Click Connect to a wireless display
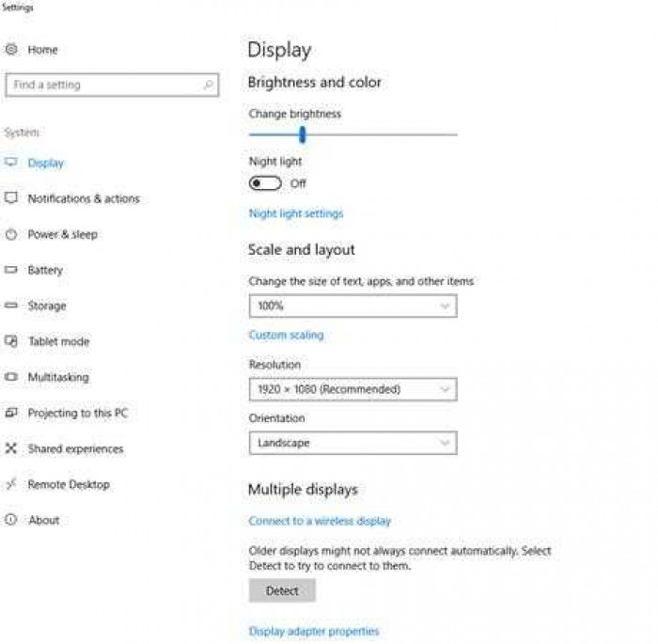Screen dimensions: 658x644 (320, 521)
